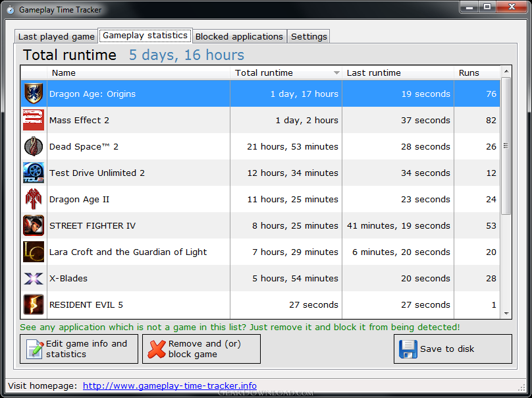The width and height of the screenshot is (532, 398).
Task: Click the Street Fighter IV game icon
Action: click(x=34, y=225)
